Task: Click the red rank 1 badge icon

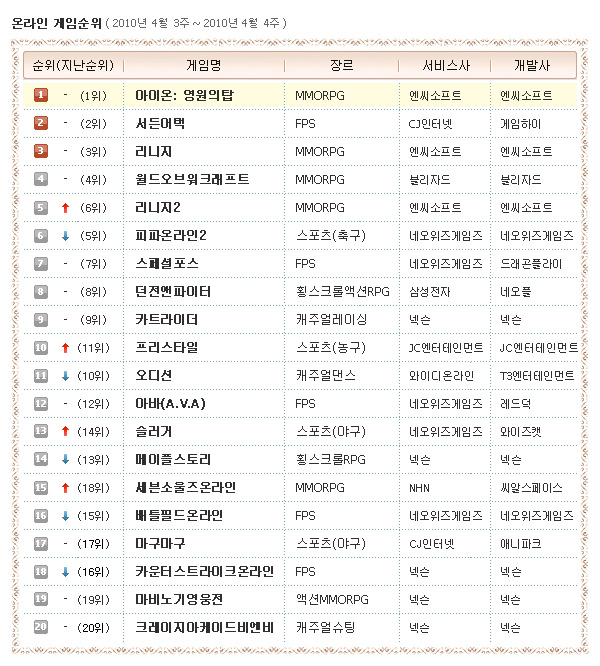Action: coord(41,95)
